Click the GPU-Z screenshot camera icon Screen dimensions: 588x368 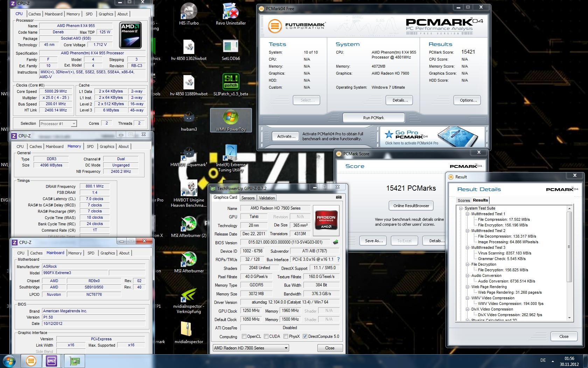coord(338,197)
